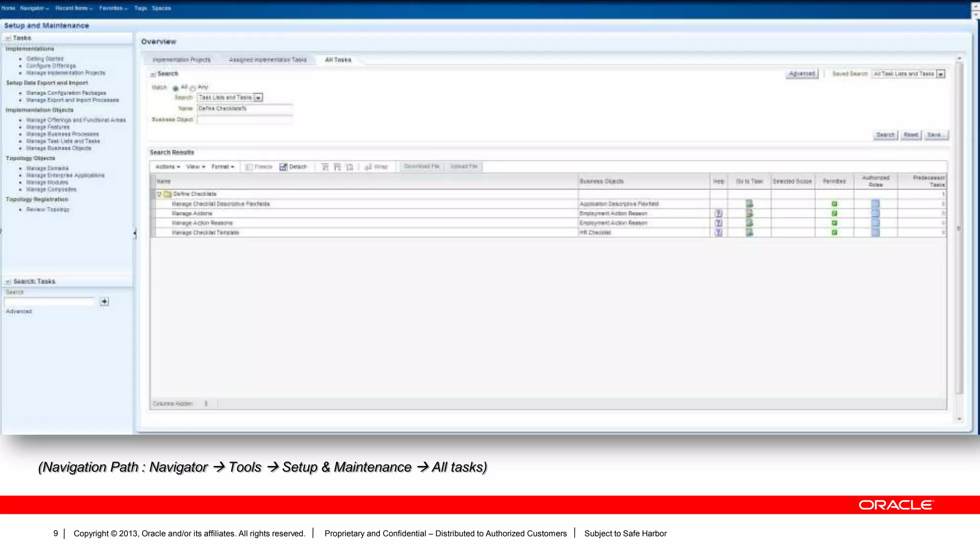980x551 pixels.
Task: Toggle Wrap in results toolbar
Action: click(x=376, y=167)
